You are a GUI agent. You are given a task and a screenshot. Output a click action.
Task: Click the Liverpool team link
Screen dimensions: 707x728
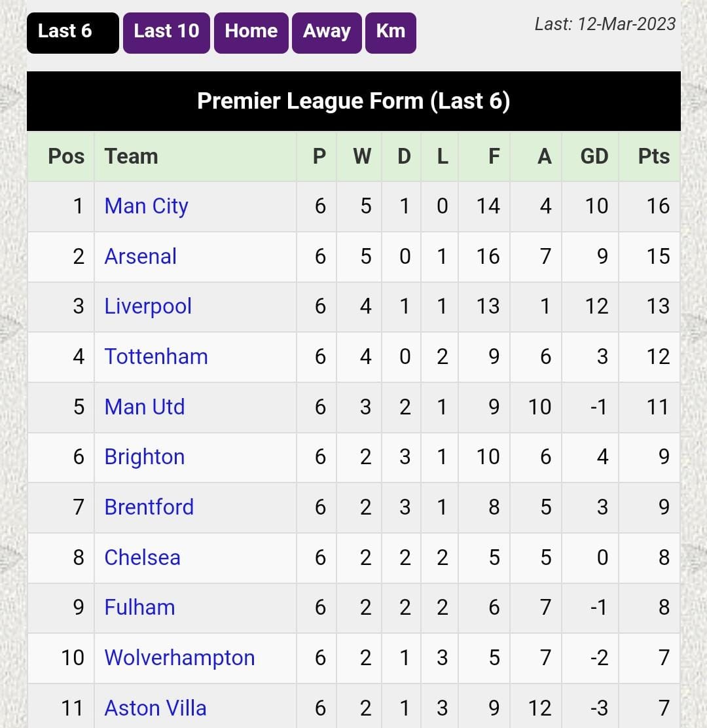148,306
